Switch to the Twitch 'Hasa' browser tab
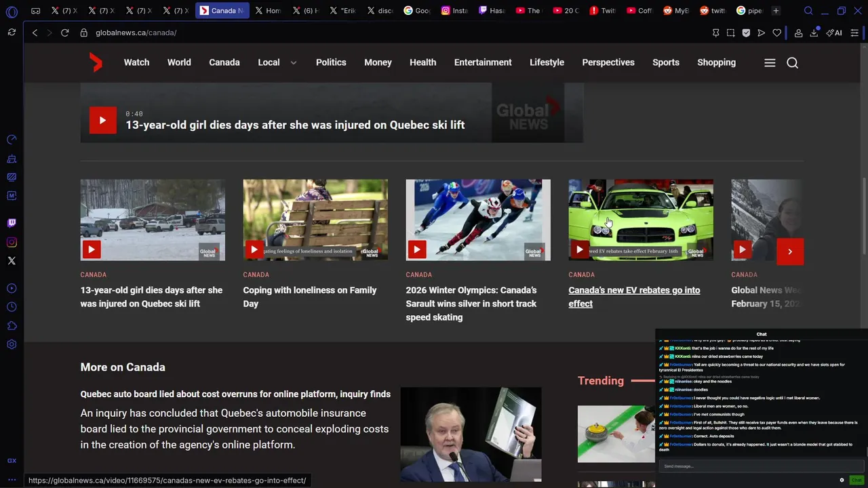 (x=492, y=11)
